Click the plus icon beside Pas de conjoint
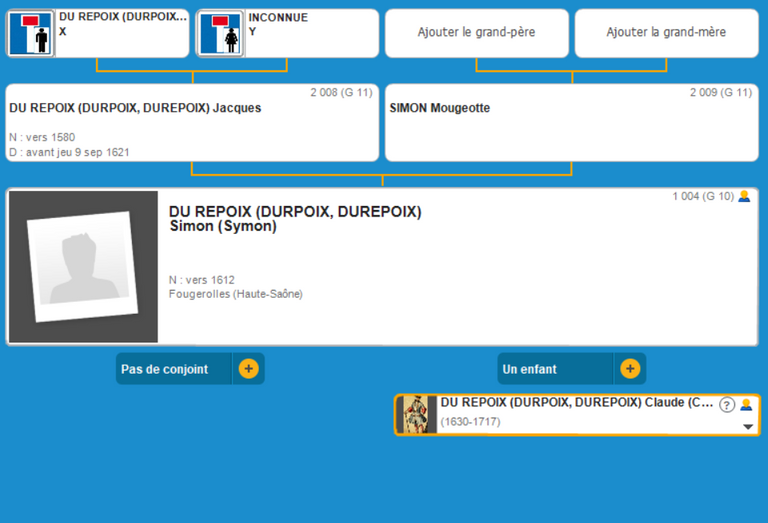 (x=248, y=369)
